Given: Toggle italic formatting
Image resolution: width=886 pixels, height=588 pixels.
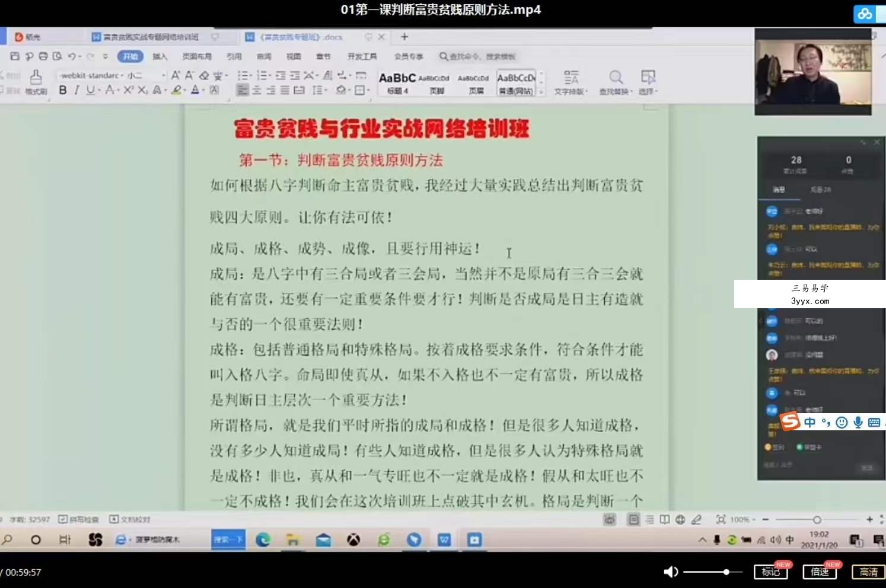Looking at the screenshot, I should pyautogui.click(x=77, y=90).
